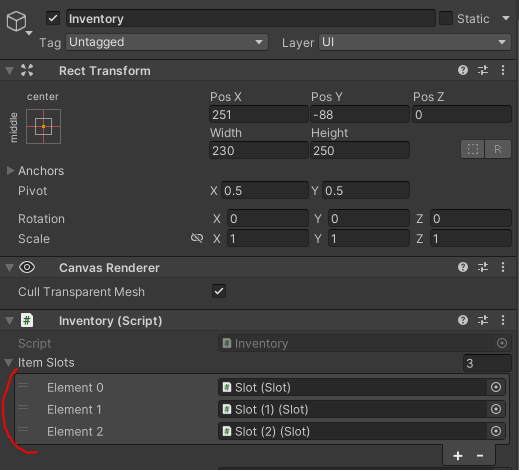Image resolution: width=519 pixels, height=470 pixels.
Task: Remove the selected Item Slots element
Action: [480, 456]
